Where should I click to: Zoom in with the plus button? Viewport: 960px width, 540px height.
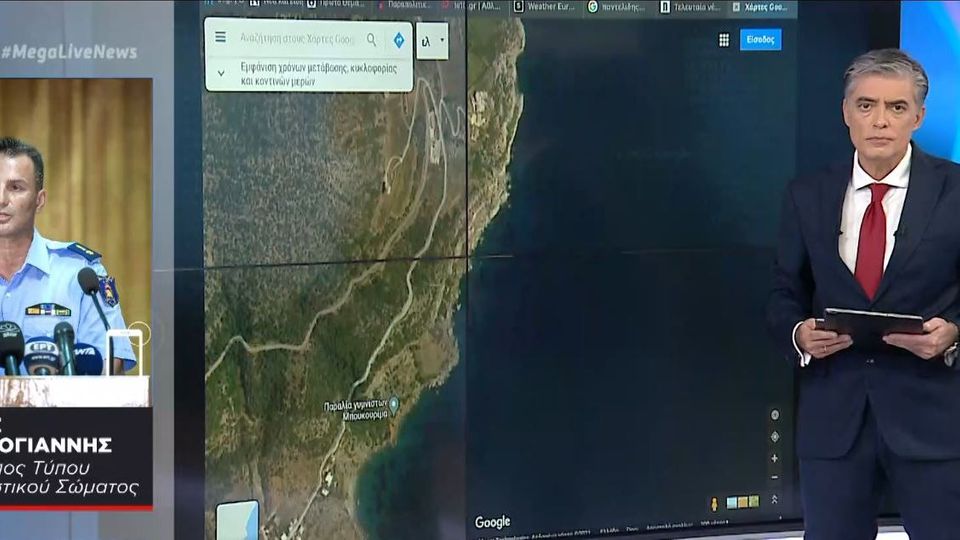pos(774,458)
